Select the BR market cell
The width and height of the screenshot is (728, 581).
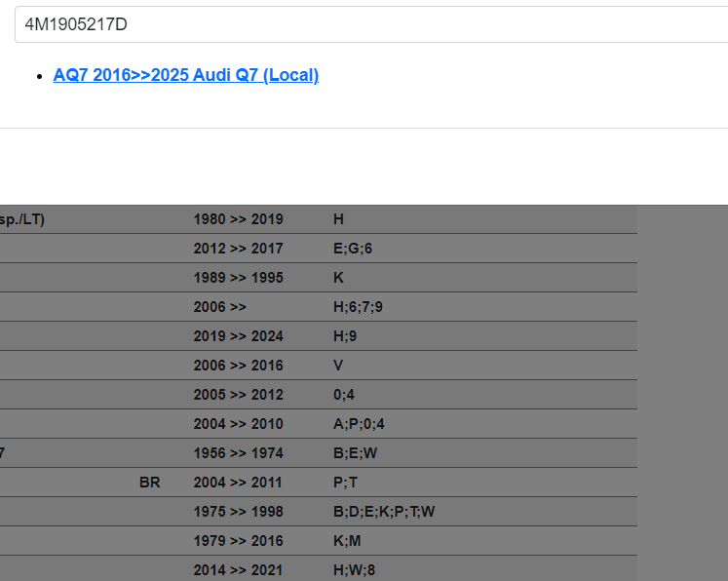(149, 483)
